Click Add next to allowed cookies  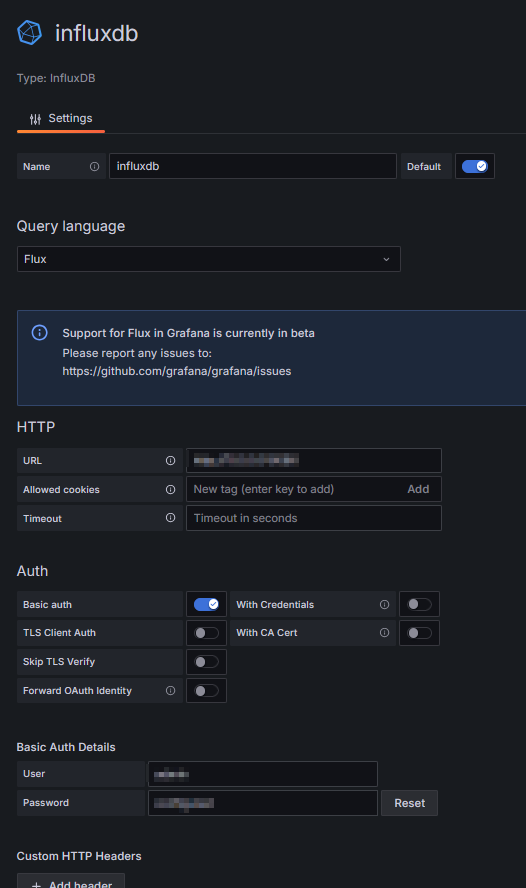tap(418, 489)
